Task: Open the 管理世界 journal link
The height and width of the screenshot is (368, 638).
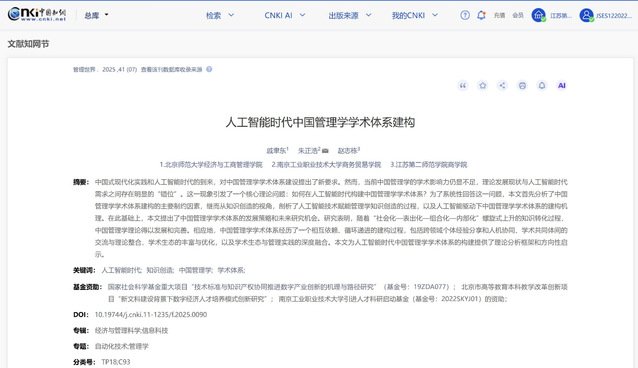Action: 84,70
